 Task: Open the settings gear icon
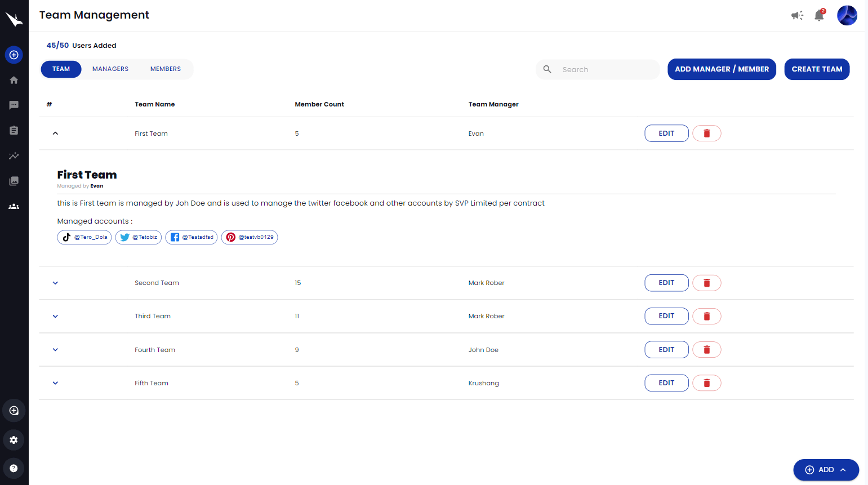point(14,440)
